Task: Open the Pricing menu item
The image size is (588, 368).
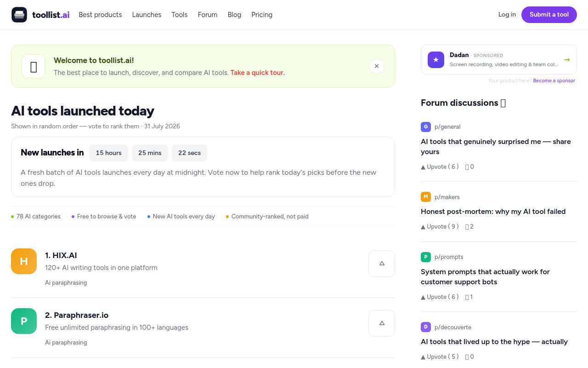Action: pyautogui.click(x=262, y=15)
